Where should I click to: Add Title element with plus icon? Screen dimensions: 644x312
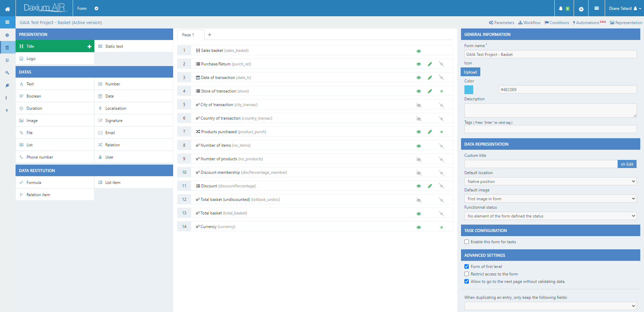coord(89,46)
